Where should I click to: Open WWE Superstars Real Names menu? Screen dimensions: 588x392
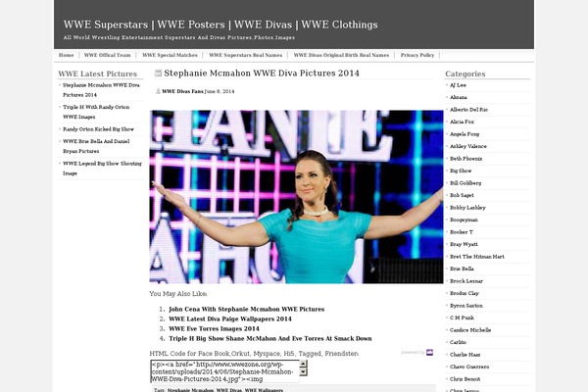coord(246,55)
